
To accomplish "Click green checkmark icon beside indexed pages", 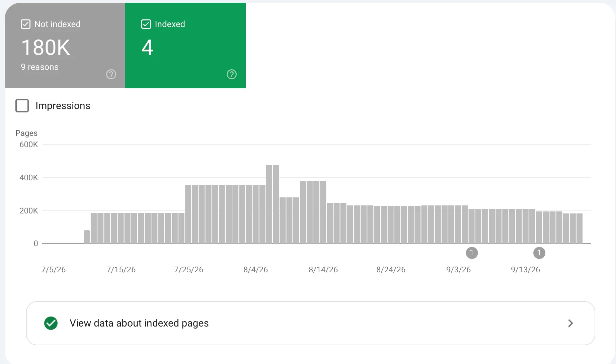I will (x=51, y=323).
